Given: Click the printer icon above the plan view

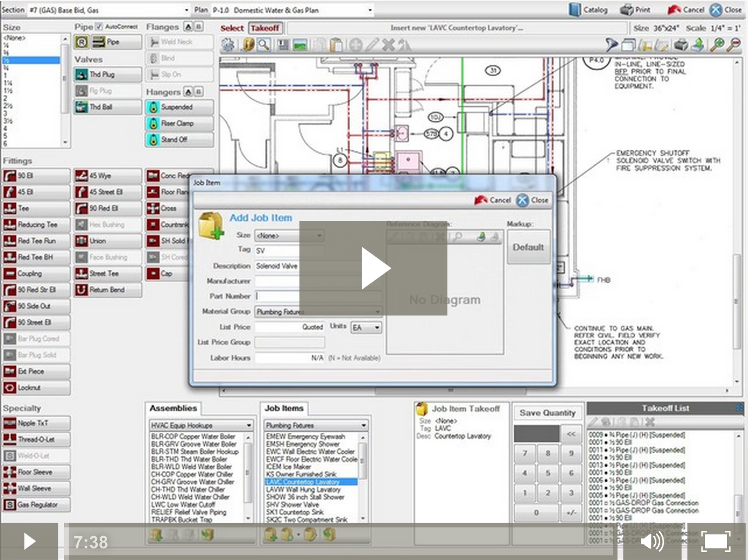Looking at the screenshot, I should click(680, 45).
